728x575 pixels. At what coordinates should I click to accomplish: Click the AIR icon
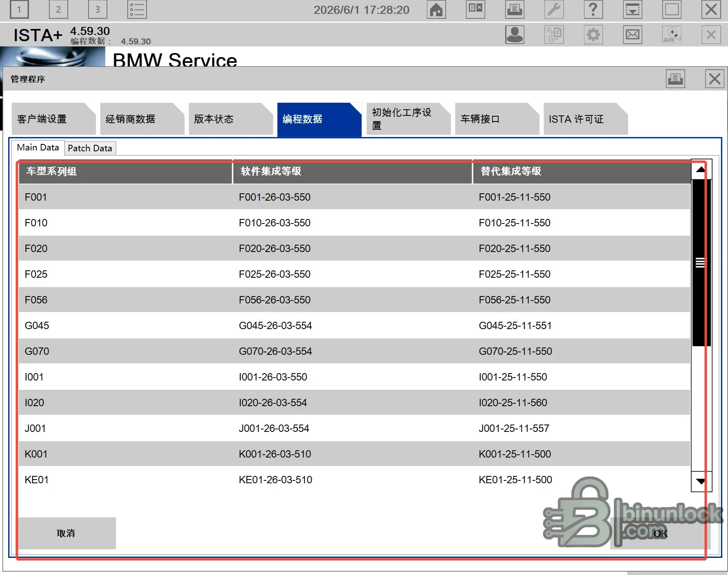(672, 35)
